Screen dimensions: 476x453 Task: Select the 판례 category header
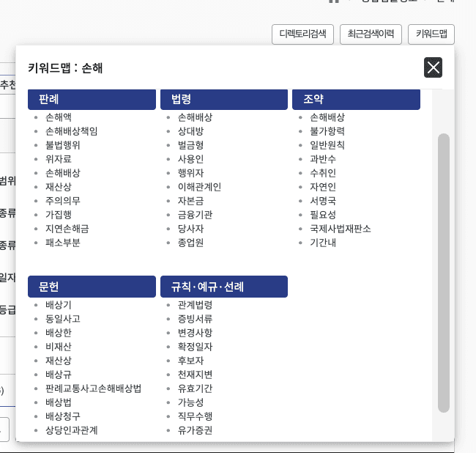tap(92, 100)
